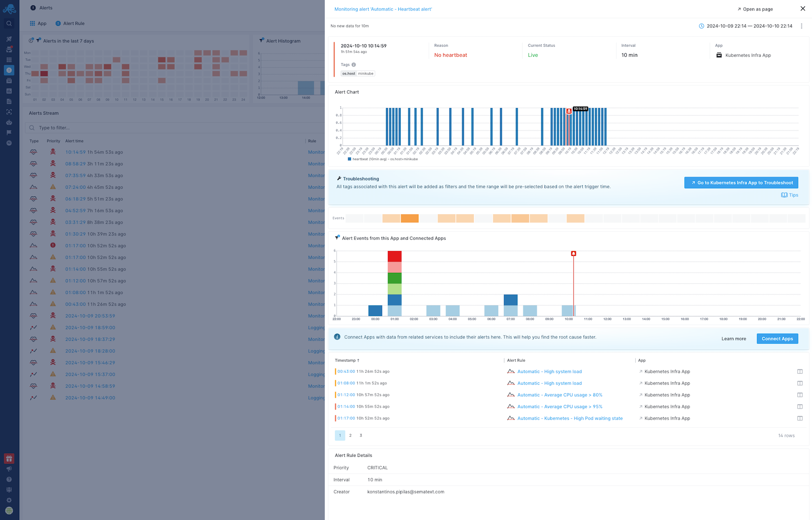Click the bell marker on Alert Events chart
The image size is (812, 520).
(574, 253)
